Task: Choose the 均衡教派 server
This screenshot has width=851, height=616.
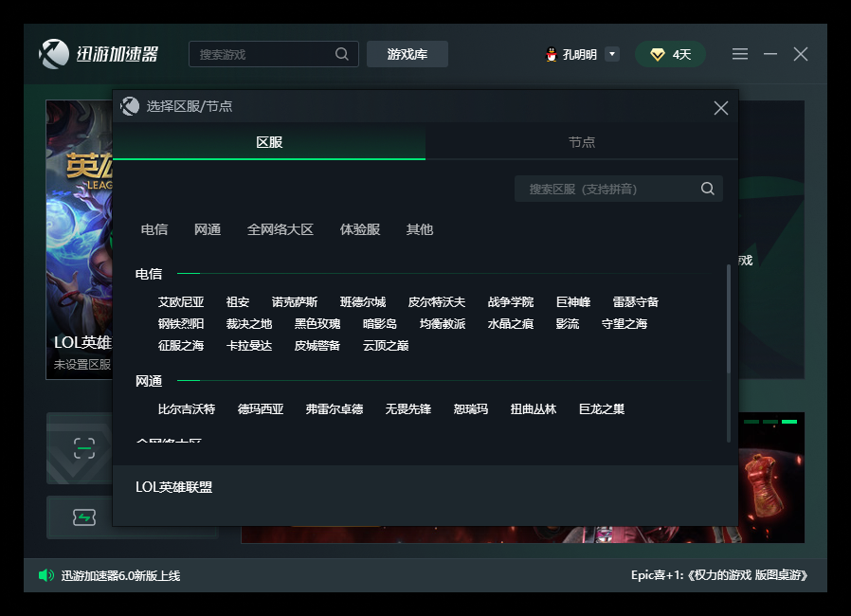Action: [443, 324]
